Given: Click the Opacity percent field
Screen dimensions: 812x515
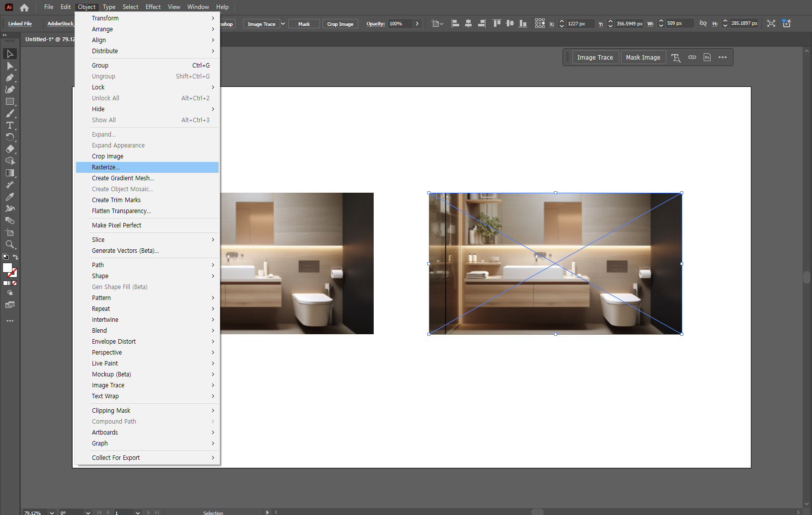Looking at the screenshot, I should (x=401, y=24).
